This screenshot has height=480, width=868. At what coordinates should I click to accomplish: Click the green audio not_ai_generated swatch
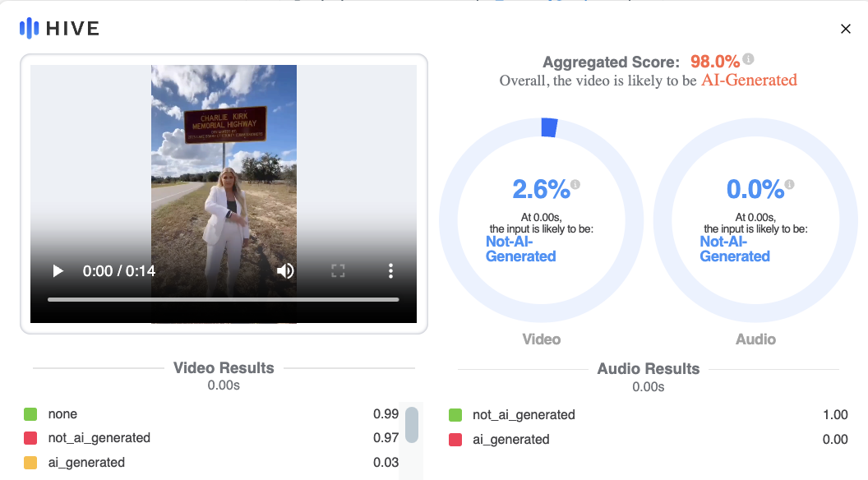click(x=455, y=415)
